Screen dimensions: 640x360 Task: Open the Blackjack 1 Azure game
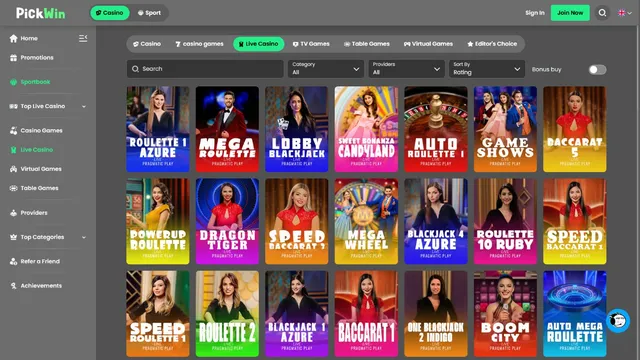point(297,313)
